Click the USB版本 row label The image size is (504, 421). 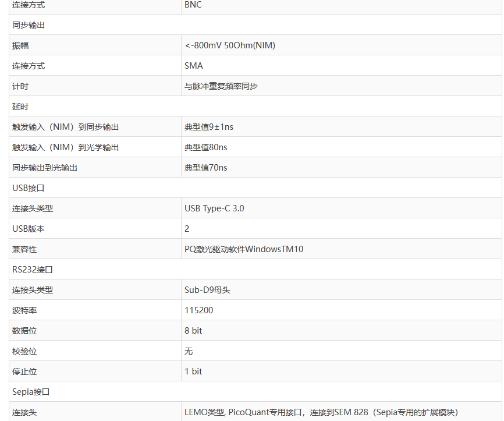click(x=29, y=229)
